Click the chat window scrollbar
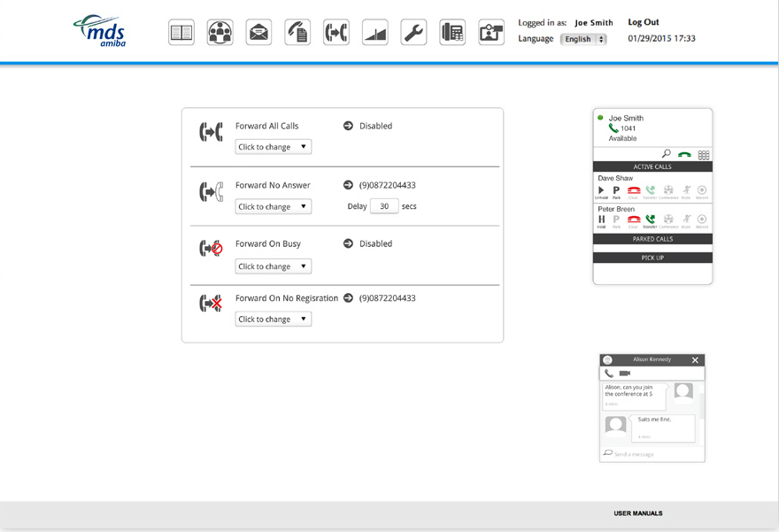Image resolution: width=779 pixels, height=532 pixels. tap(702, 406)
